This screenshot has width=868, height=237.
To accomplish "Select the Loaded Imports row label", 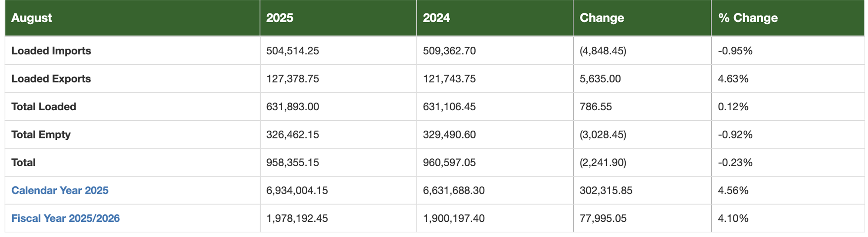I will point(51,51).
